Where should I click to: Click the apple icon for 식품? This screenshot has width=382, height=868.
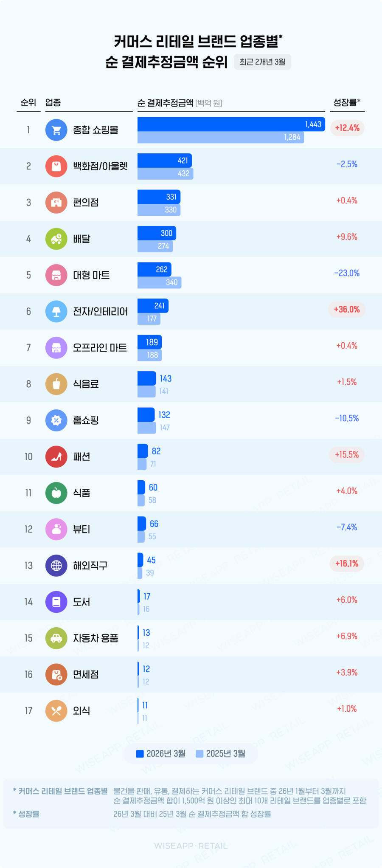[56, 493]
